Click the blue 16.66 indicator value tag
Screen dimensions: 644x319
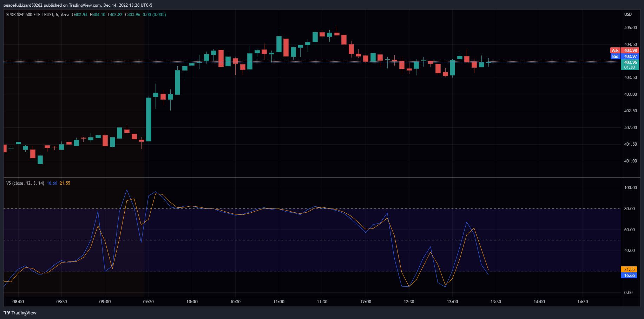[x=629, y=275]
